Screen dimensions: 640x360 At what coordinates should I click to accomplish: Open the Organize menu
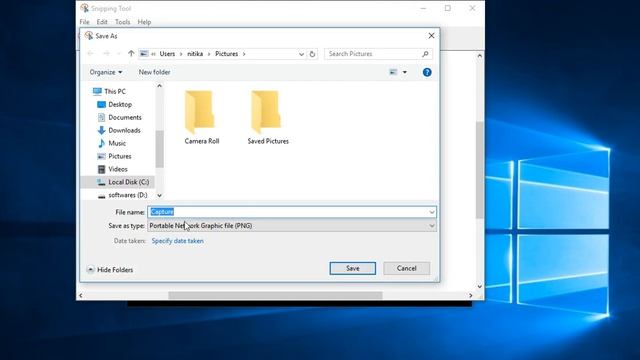click(106, 72)
